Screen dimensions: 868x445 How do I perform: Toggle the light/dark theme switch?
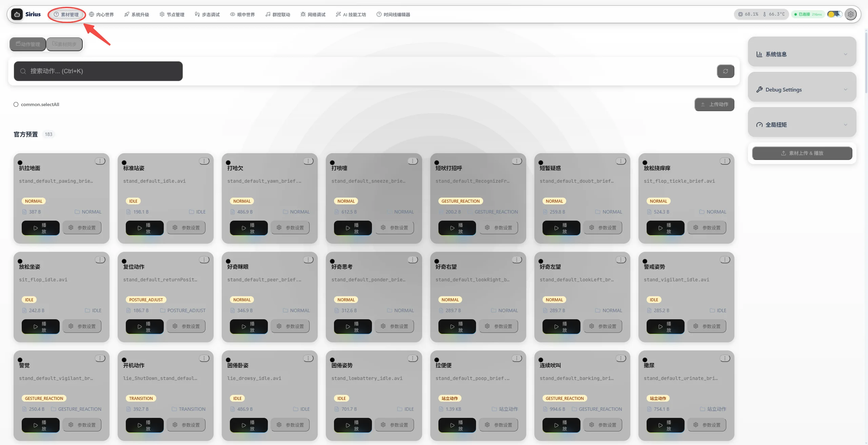[x=834, y=14]
